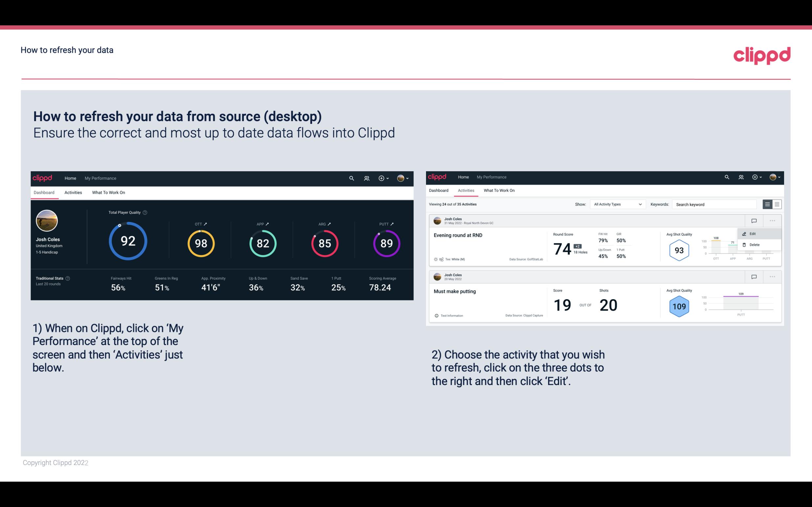Click the Clippd home logo icon
812x507 pixels.
point(43,177)
